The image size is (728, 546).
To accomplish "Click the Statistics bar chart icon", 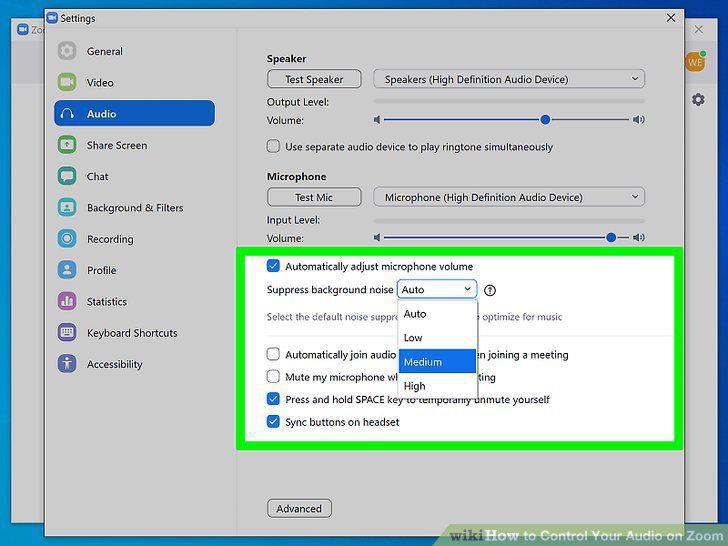I will click(x=67, y=301).
